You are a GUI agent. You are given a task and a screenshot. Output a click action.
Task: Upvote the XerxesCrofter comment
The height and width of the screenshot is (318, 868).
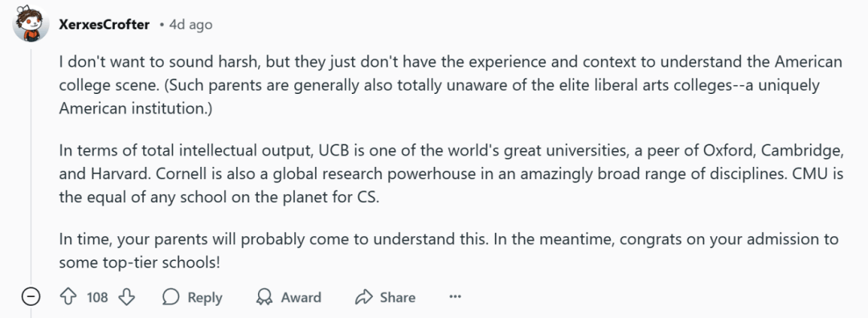coord(68,298)
